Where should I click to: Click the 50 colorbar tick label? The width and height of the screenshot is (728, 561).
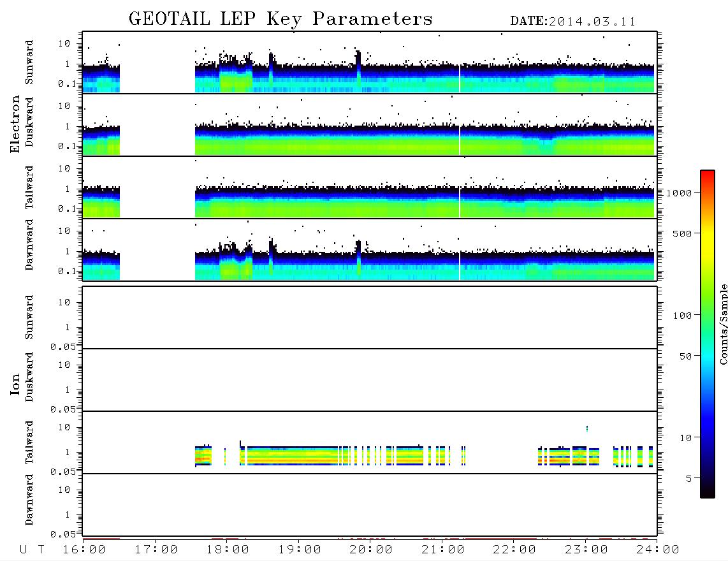[685, 356]
